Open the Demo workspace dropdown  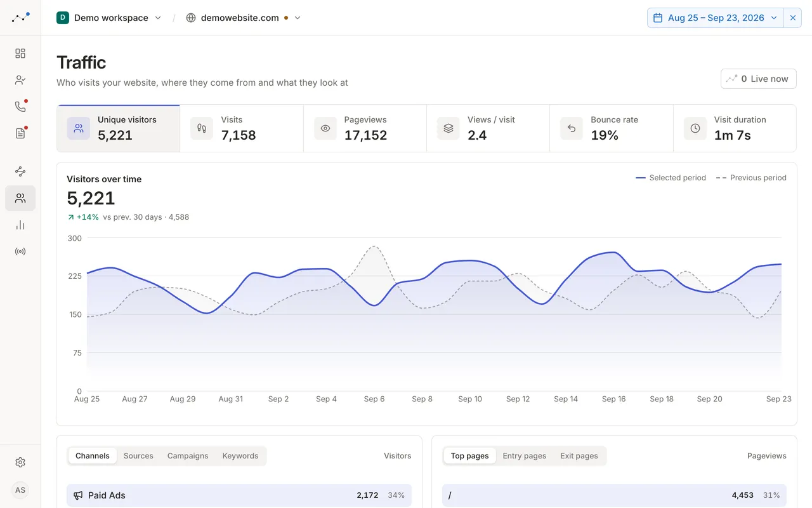(109, 18)
